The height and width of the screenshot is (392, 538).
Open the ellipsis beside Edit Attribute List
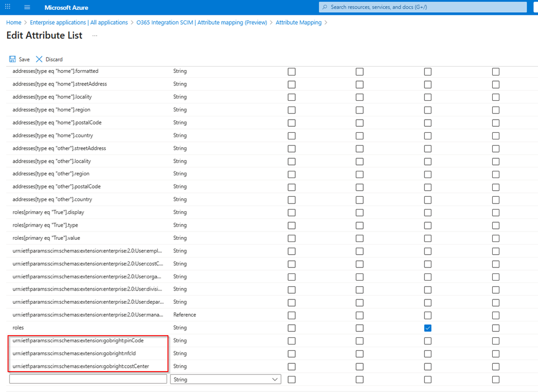95,36
